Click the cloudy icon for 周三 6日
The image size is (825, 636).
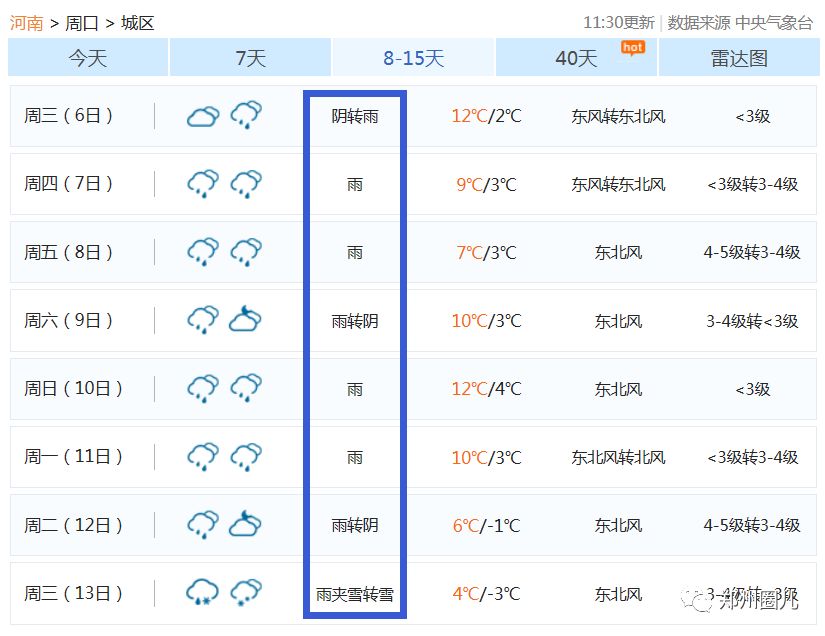[x=203, y=116]
